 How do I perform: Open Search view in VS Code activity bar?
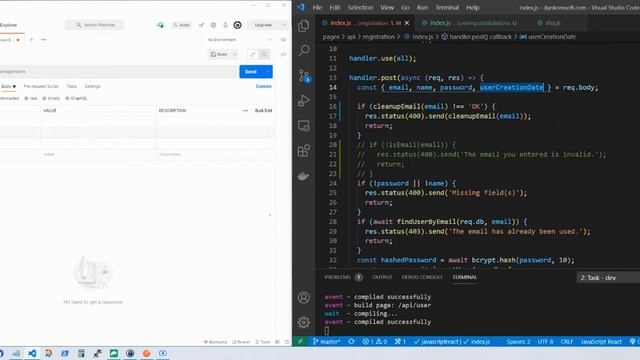tap(303, 50)
